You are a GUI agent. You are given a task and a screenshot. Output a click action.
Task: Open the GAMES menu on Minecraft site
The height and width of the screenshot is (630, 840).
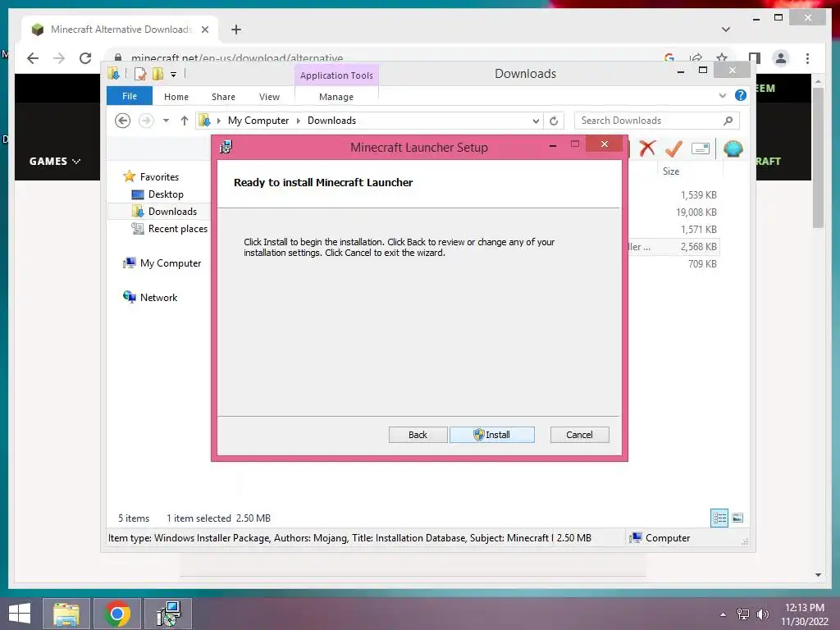[55, 162]
